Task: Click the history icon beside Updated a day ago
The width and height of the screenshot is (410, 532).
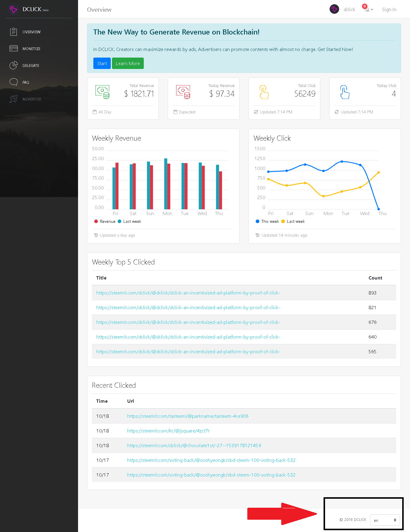Action: tap(96, 235)
